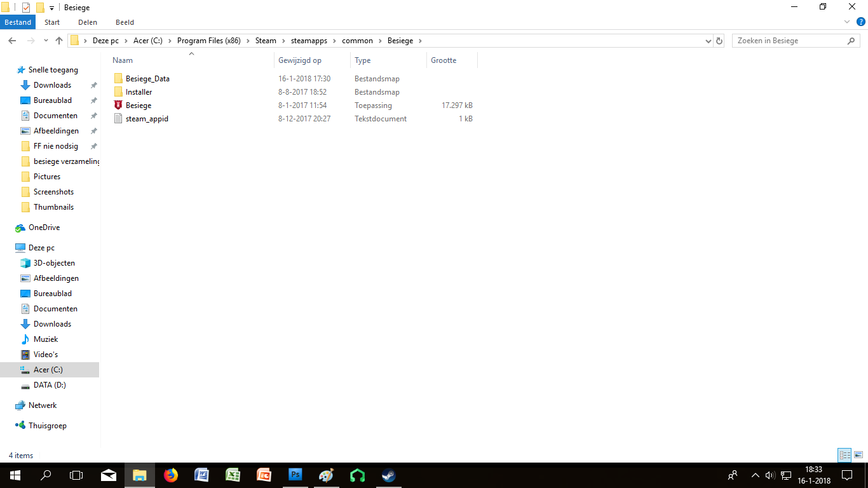The width and height of the screenshot is (868, 488).
Task: Open the besiege verzameling folder
Action: click(67, 161)
